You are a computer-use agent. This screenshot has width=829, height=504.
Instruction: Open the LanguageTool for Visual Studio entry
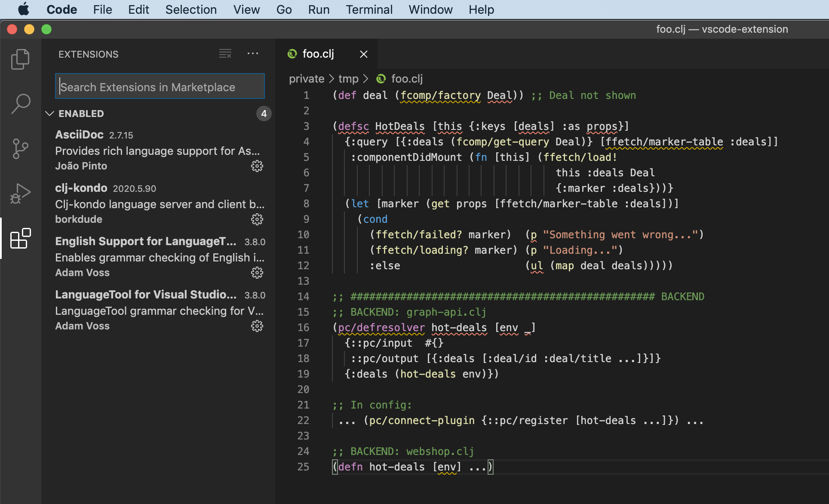pos(159,310)
